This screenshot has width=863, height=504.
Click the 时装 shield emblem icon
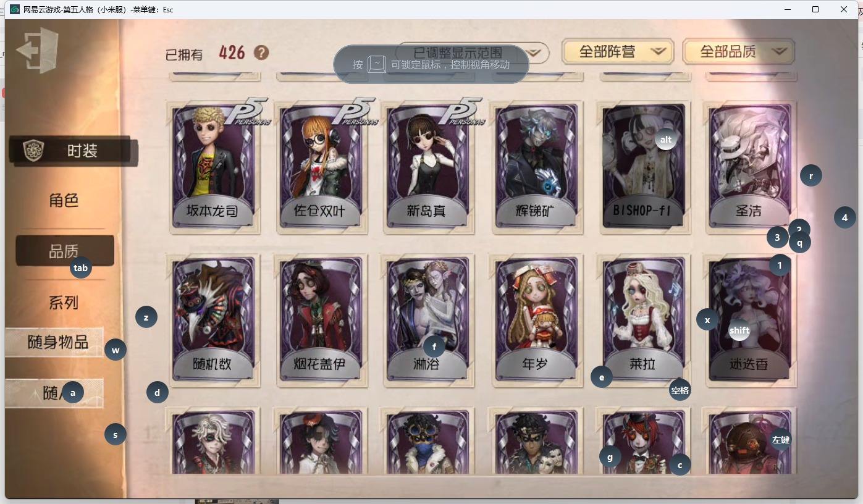[33, 150]
